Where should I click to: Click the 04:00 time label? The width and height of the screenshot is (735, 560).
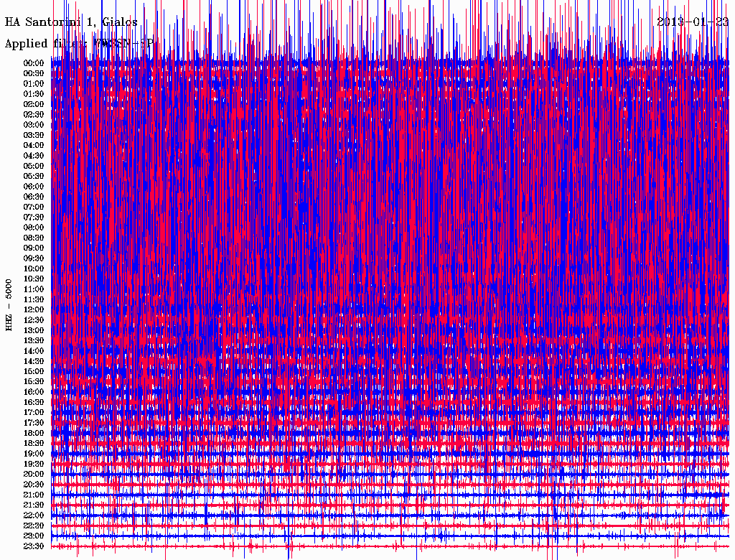click(x=34, y=145)
